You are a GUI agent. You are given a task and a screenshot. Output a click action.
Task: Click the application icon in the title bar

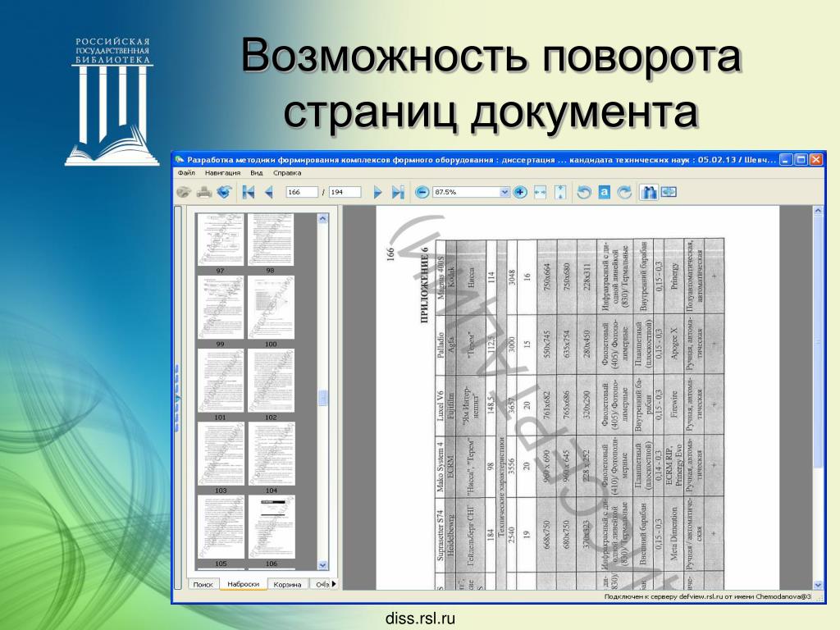(x=180, y=159)
